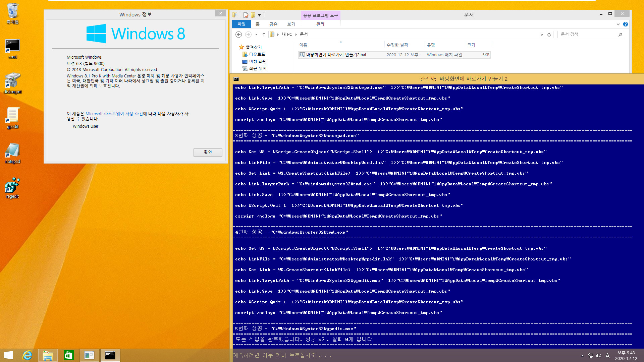Click the Explorer window system menu icon
The width and height of the screenshot is (644, 362).
(235, 15)
